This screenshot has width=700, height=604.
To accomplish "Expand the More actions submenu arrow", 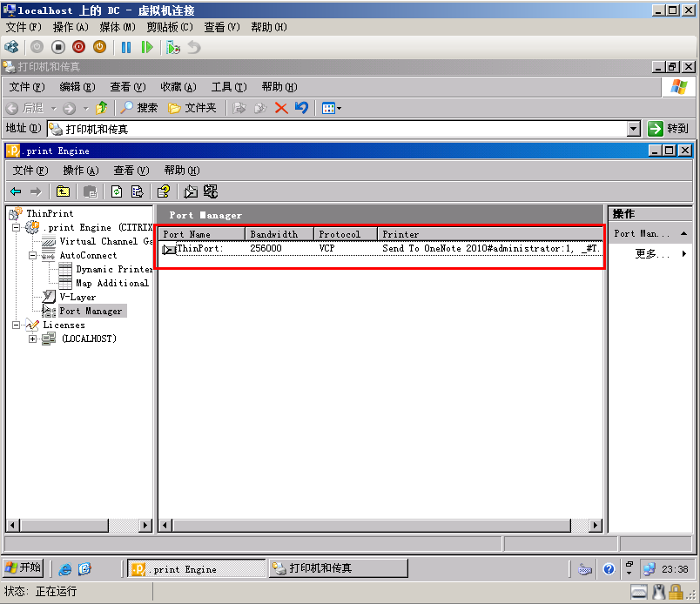I will tap(684, 253).
